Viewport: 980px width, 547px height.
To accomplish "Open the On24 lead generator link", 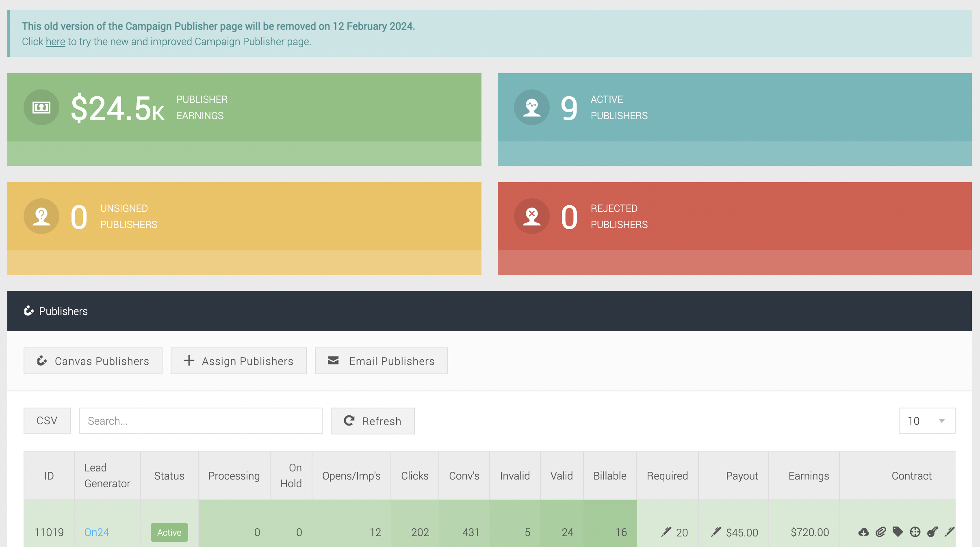I will (97, 532).
